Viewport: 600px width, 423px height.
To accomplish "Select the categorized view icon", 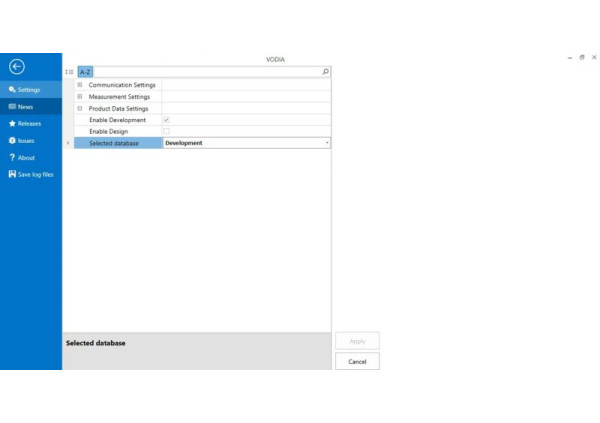I will click(69, 73).
